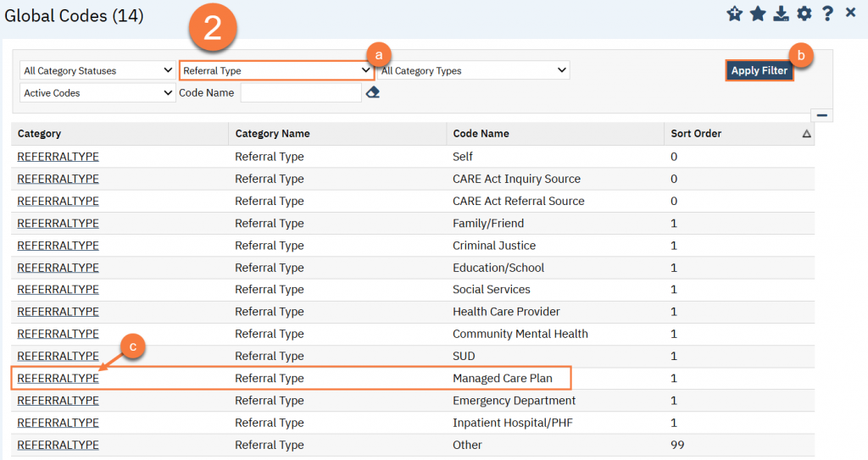868x460 pixels.
Task: Sort by the Category Name column header
Action: (x=272, y=134)
